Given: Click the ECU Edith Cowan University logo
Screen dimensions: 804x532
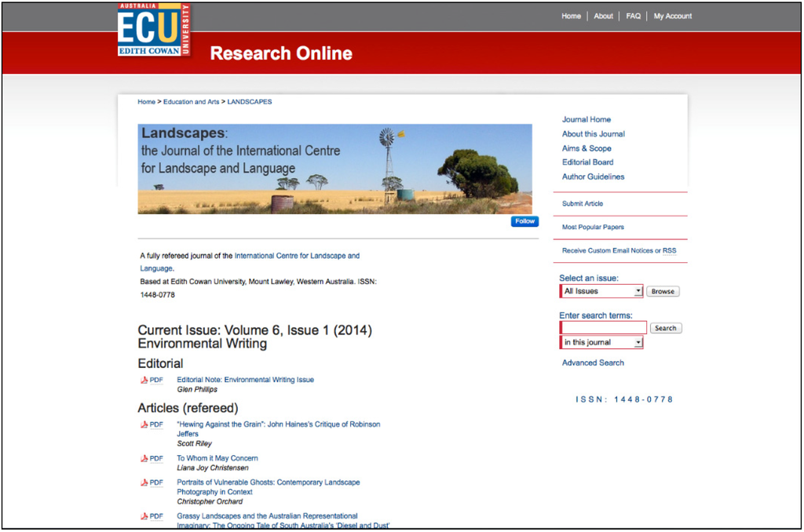Looking at the screenshot, I should [x=154, y=30].
